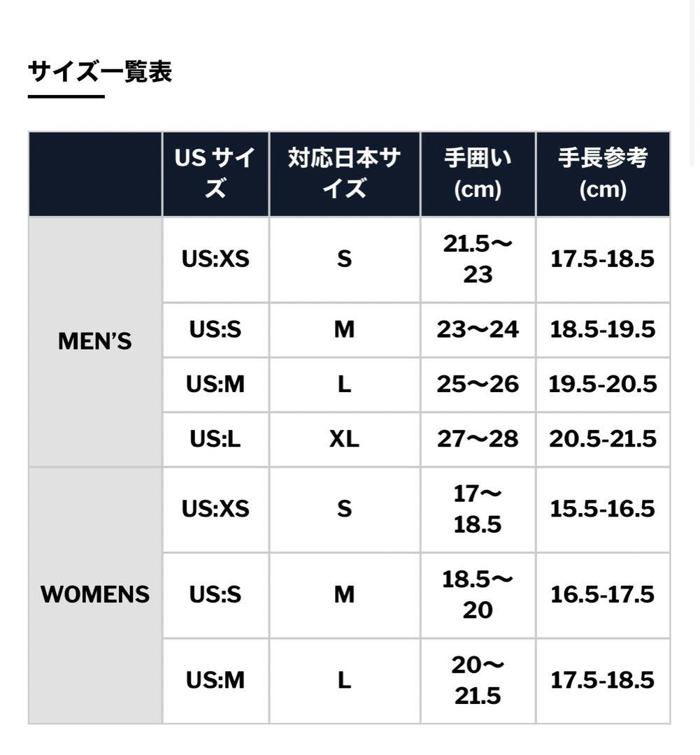The image size is (700, 755).
Task: Click the page scrollbar at right edge
Action: pyautogui.click(x=693, y=84)
